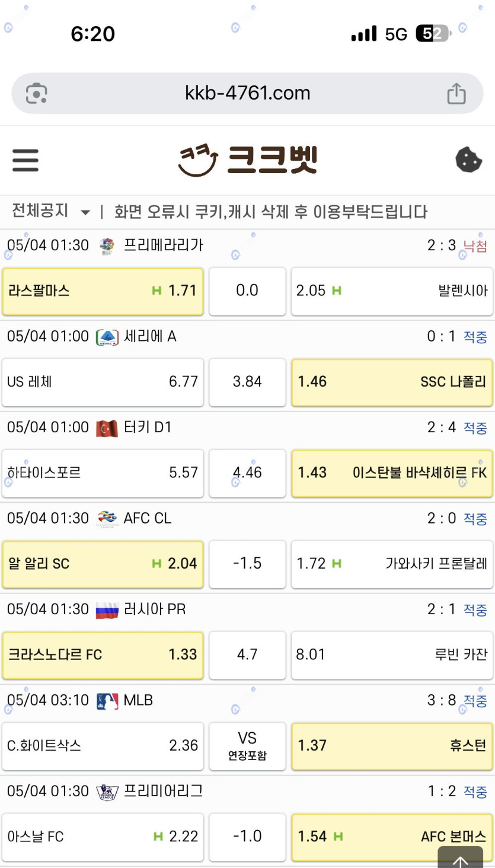Tap the 크크벳 smiley logo
495x868 pixels.
tap(248, 160)
